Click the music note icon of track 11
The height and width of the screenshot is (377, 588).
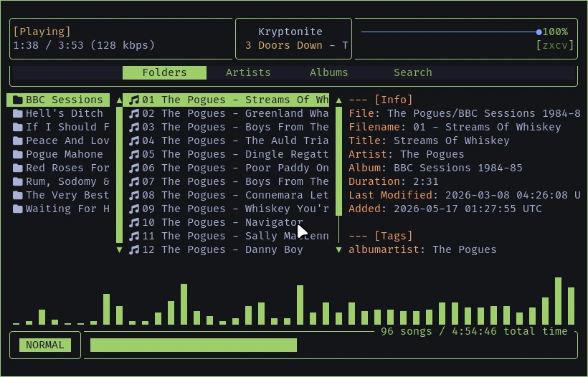point(134,236)
